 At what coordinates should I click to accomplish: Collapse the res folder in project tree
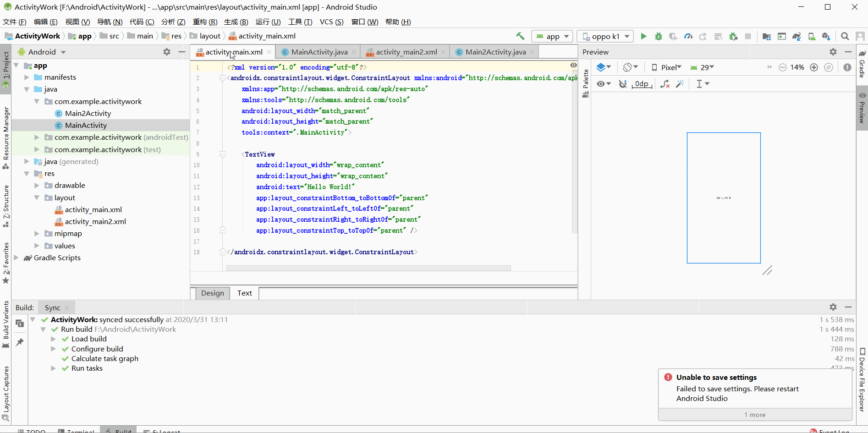point(27,173)
